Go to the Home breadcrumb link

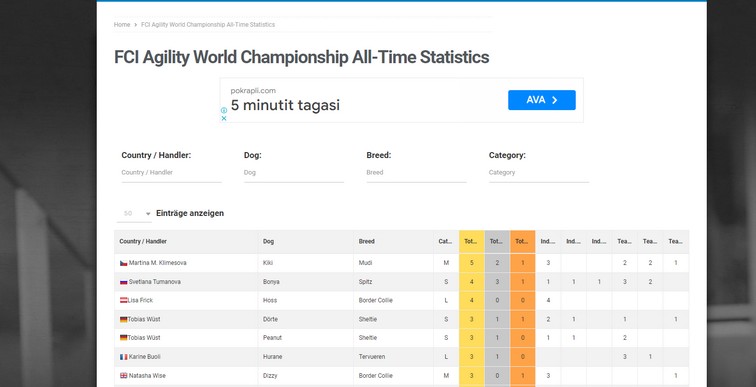[122, 25]
